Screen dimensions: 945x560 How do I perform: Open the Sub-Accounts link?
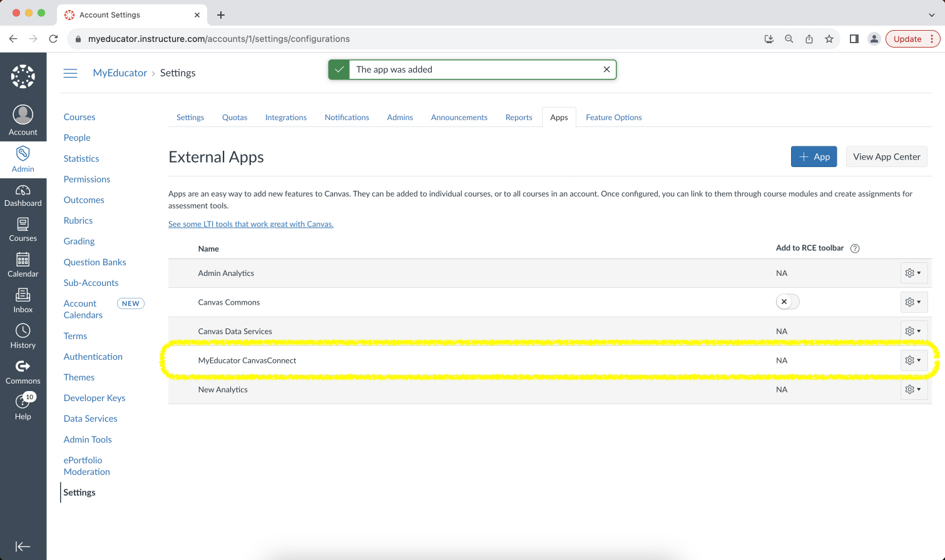coord(91,283)
